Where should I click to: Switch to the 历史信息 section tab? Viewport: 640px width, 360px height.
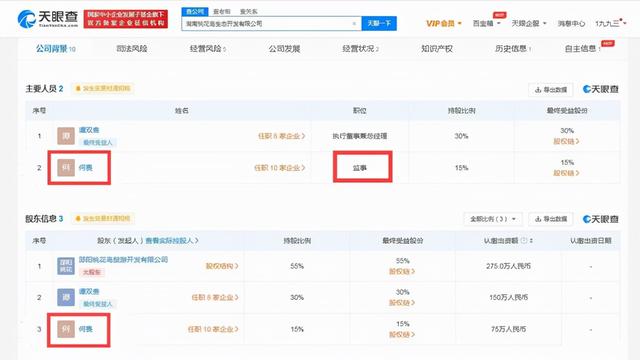click(x=513, y=49)
